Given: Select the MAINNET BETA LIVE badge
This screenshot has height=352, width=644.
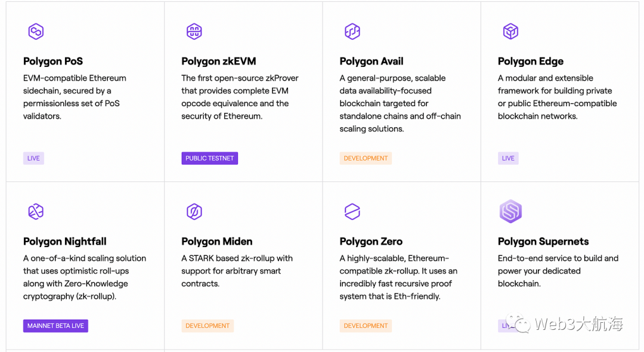Looking at the screenshot, I should pos(55,326).
